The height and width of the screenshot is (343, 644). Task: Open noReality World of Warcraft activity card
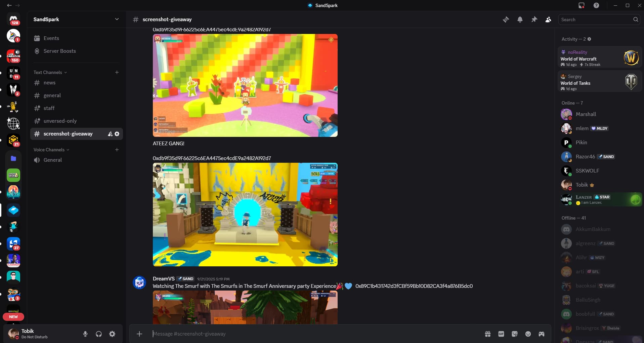pos(599,57)
